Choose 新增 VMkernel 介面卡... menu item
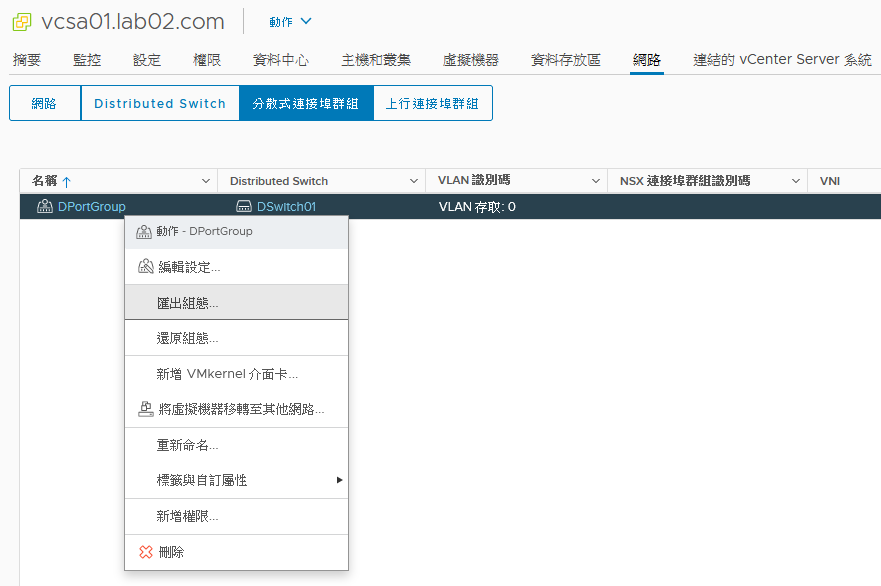881x586 pixels. 237,374
